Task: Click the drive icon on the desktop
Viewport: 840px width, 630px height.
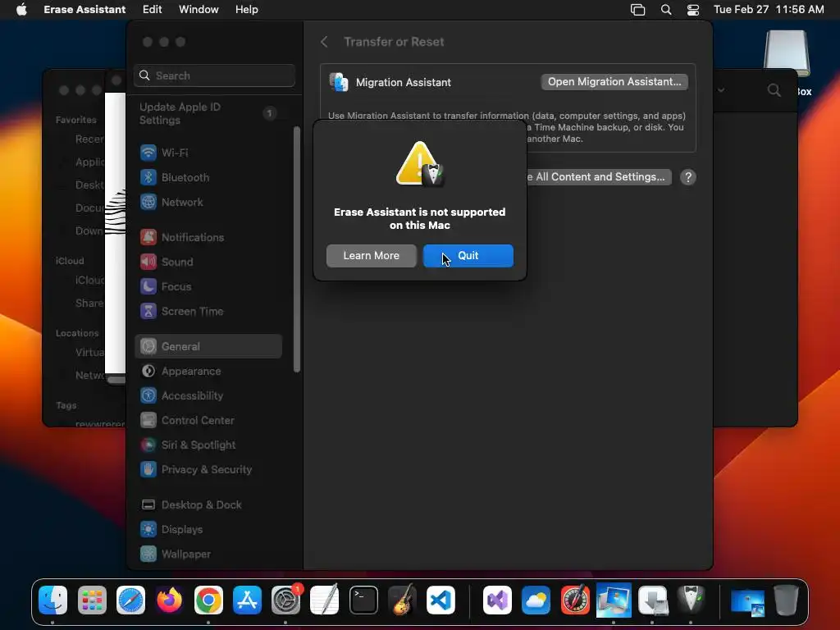Action: click(787, 53)
